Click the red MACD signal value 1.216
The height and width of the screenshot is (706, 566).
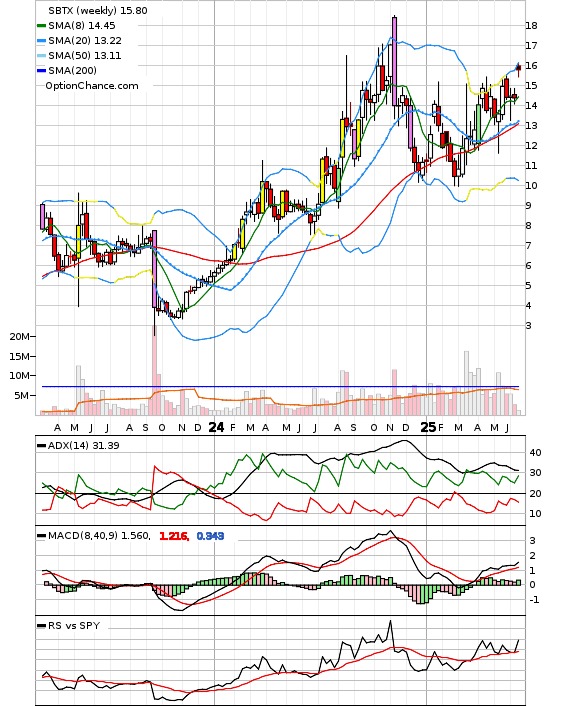click(x=174, y=536)
